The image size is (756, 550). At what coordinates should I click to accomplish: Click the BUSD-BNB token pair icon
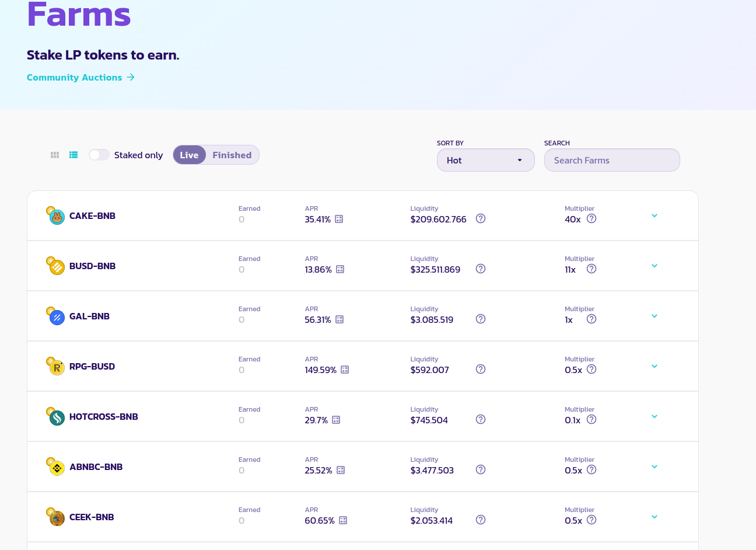55,266
